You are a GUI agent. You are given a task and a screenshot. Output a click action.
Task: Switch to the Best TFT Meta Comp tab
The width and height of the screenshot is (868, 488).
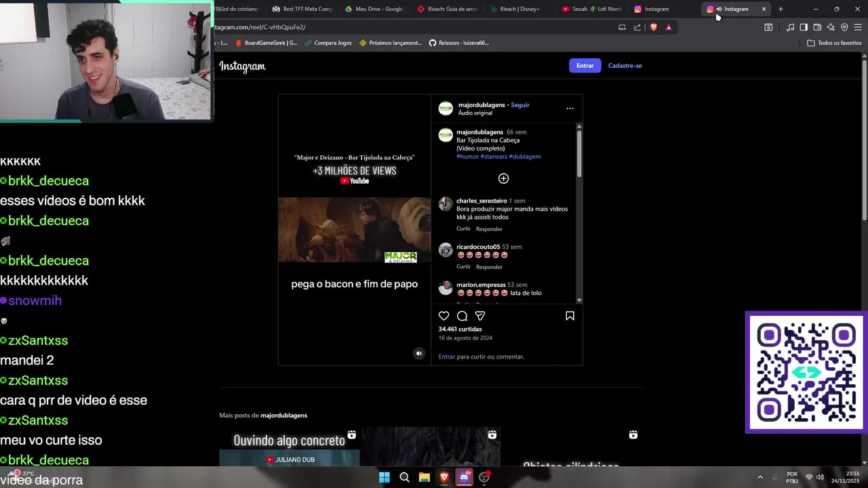tap(302, 9)
